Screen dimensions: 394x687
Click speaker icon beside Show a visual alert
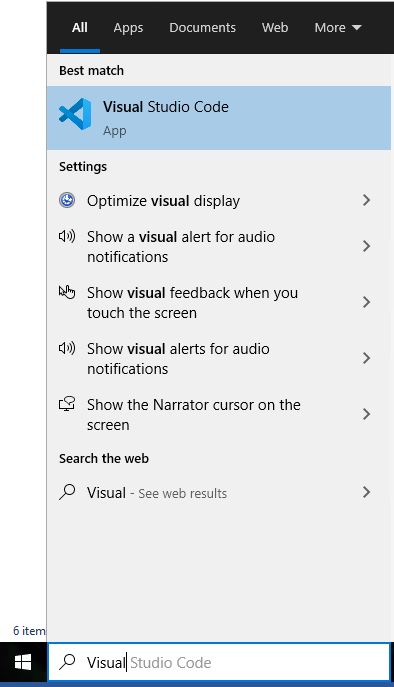click(x=67, y=236)
